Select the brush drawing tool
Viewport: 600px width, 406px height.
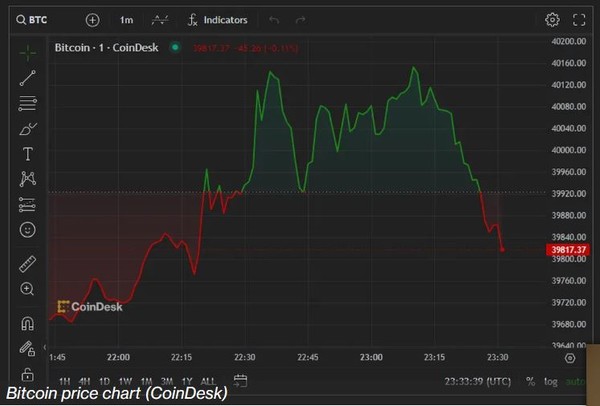(x=27, y=129)
